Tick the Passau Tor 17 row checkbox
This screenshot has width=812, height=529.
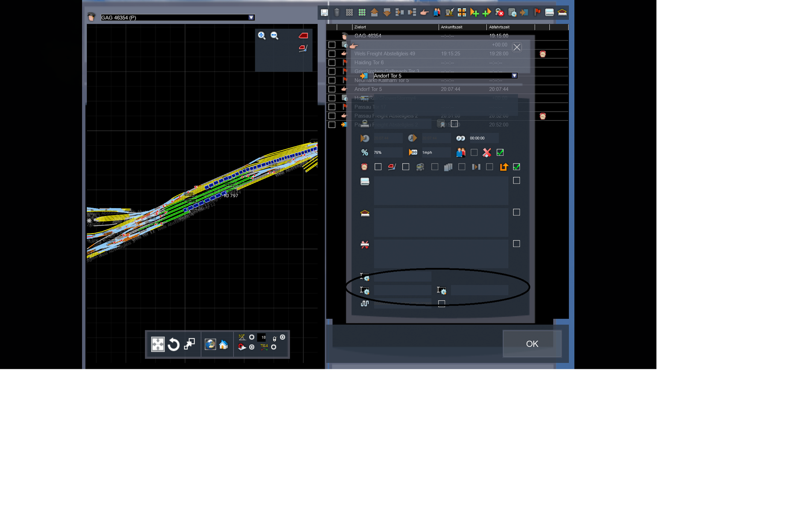[332, 107]
